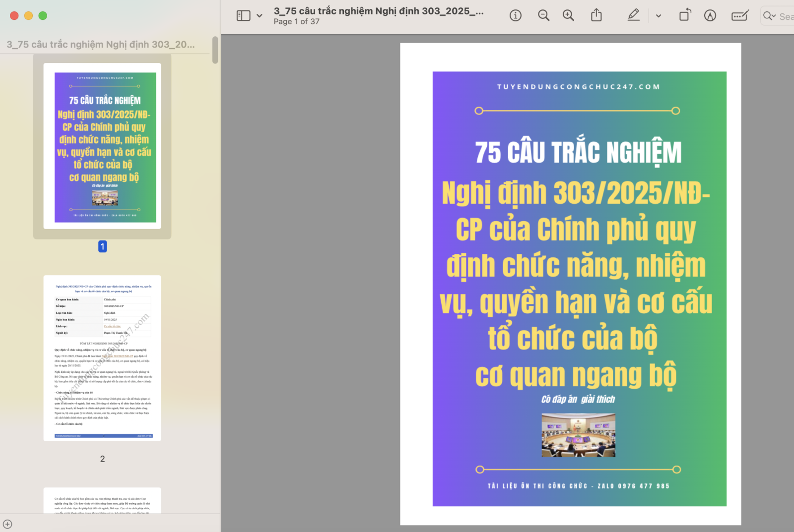Click the add button below the sidebar
This screenshot has width=794, height=532.
7,524
